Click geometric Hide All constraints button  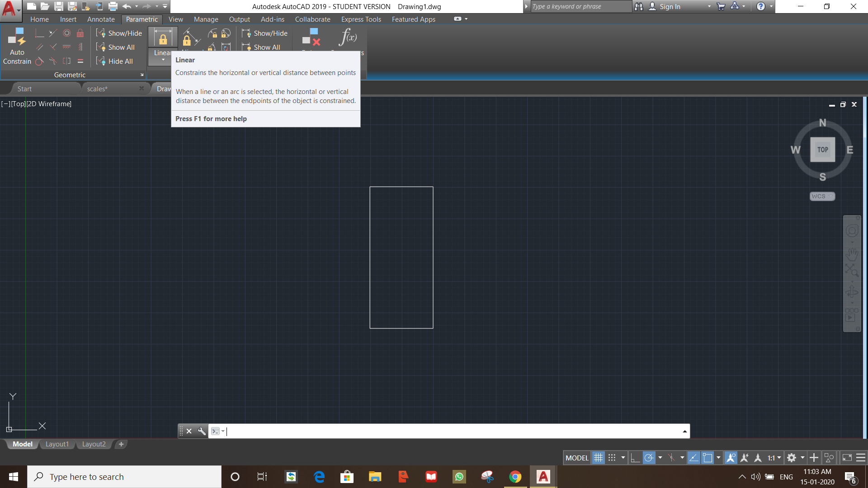[x=115, y=61]
